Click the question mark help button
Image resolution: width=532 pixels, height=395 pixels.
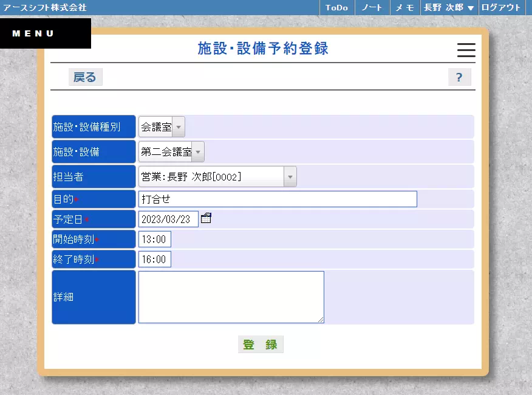pyautogui.click(x=459, y=77)
